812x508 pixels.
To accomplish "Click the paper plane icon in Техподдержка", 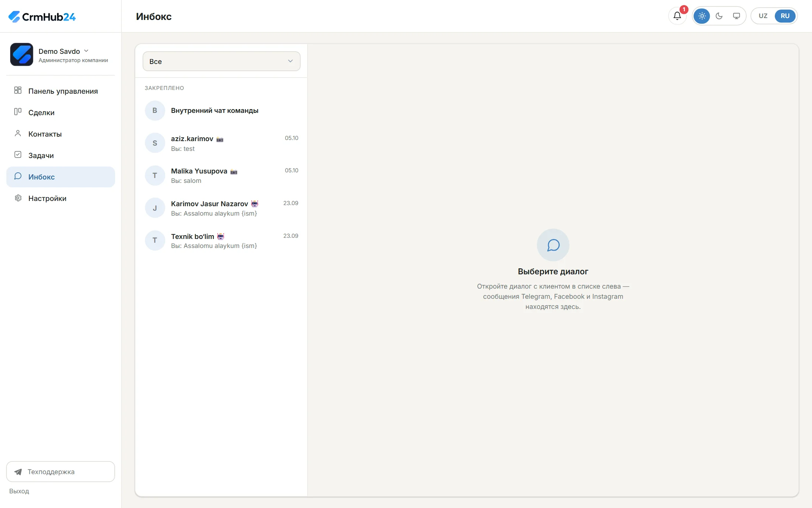I will pos(18,472).
